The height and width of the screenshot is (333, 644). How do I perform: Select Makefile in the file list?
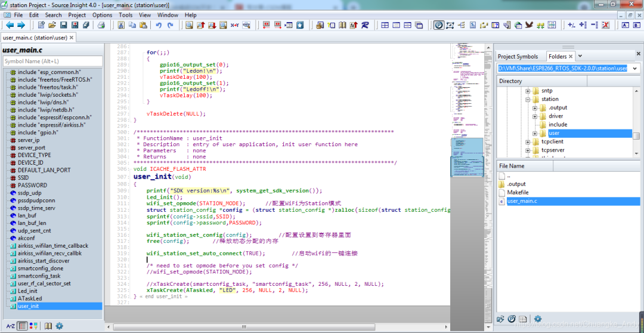click(x=518, y=193)
